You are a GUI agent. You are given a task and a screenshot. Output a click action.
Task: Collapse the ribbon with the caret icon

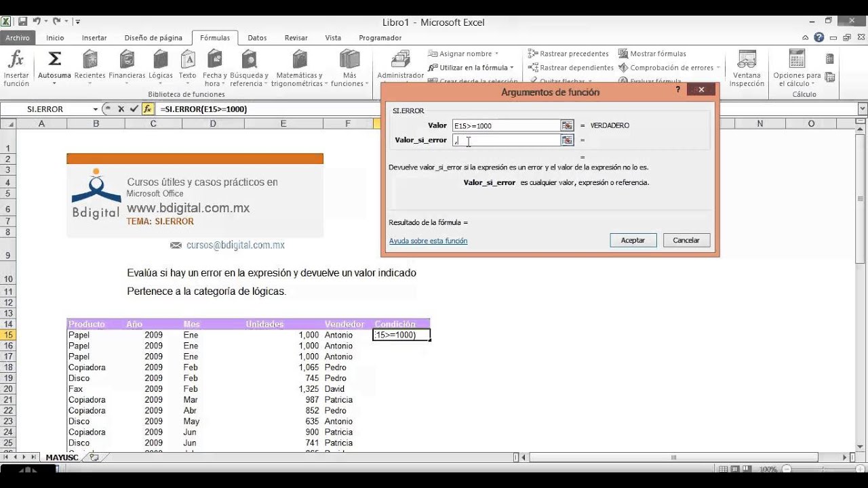click(805, 38)
